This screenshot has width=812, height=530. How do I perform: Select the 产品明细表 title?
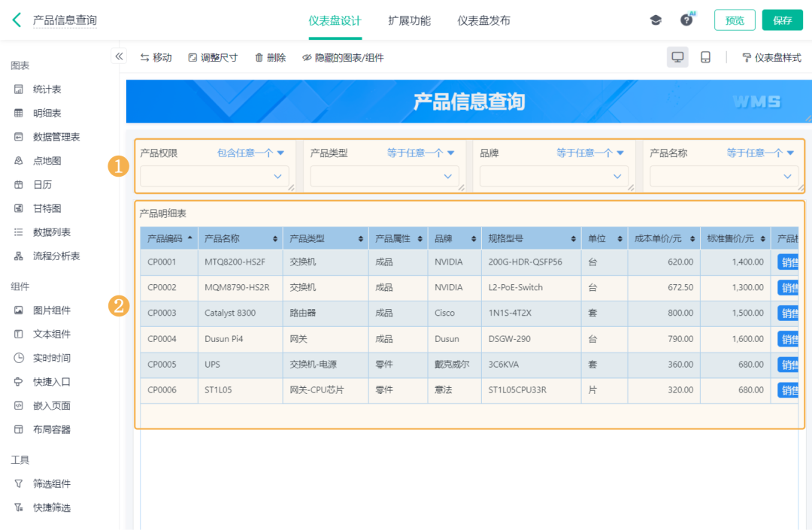(x=162, y=214)
